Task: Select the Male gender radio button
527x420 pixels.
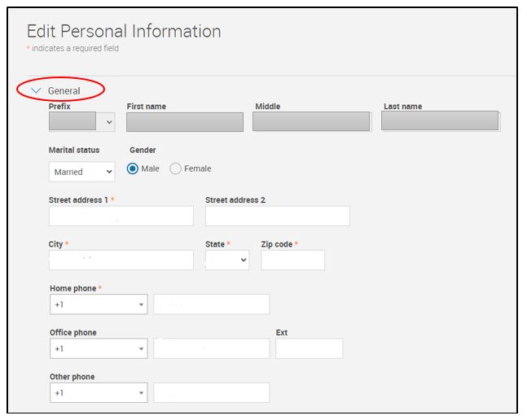Action: click(133, 168)
